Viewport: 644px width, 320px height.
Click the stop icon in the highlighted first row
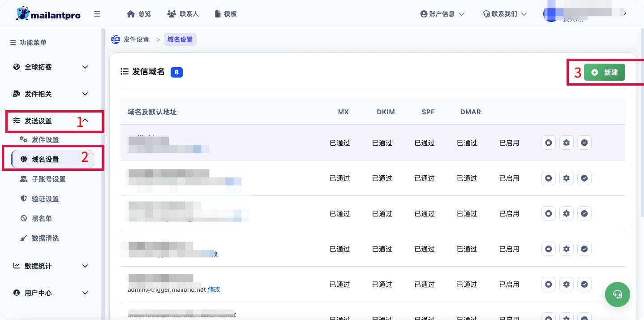coord(549,143)
